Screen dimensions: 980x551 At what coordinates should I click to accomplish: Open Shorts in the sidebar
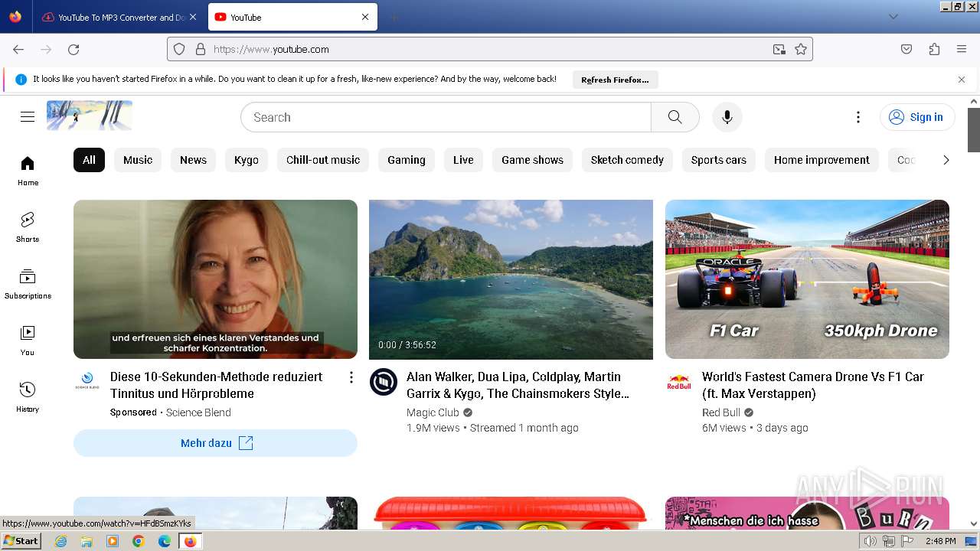point(28,227)
